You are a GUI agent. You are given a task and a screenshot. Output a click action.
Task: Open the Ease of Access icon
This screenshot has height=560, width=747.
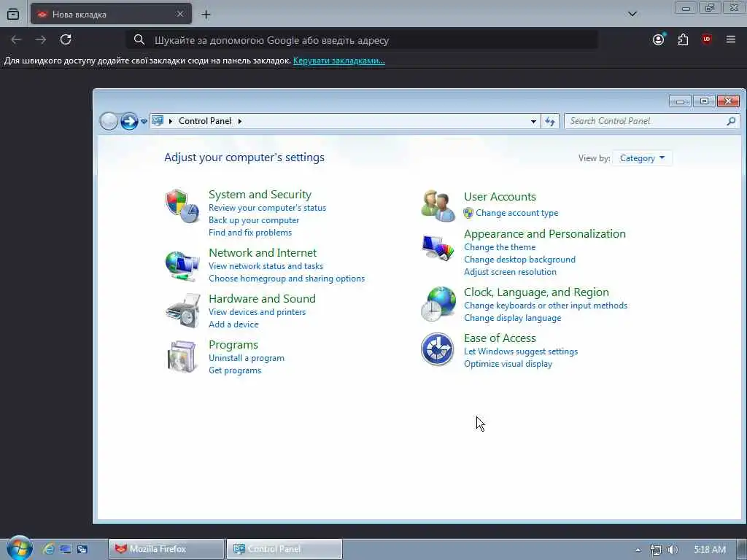(438, 349)
